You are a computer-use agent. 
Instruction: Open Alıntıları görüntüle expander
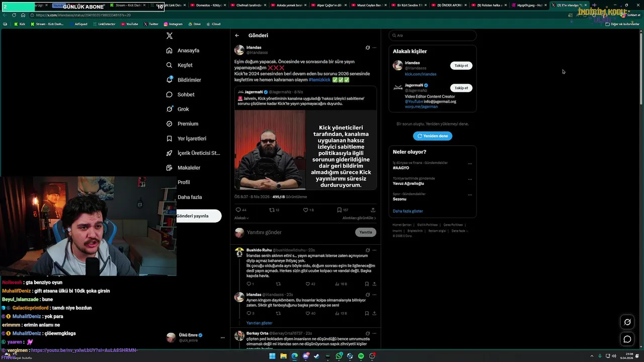(x=359, y=218)
